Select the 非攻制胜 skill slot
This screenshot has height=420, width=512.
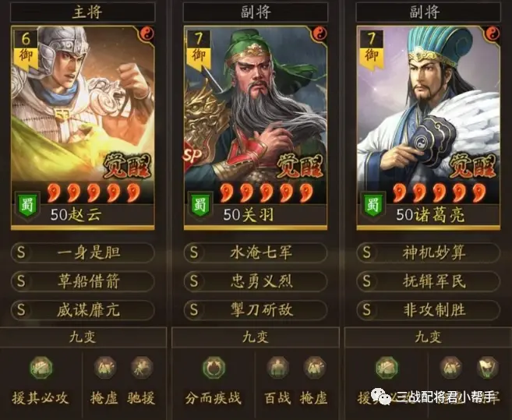[x=428, y=309]
